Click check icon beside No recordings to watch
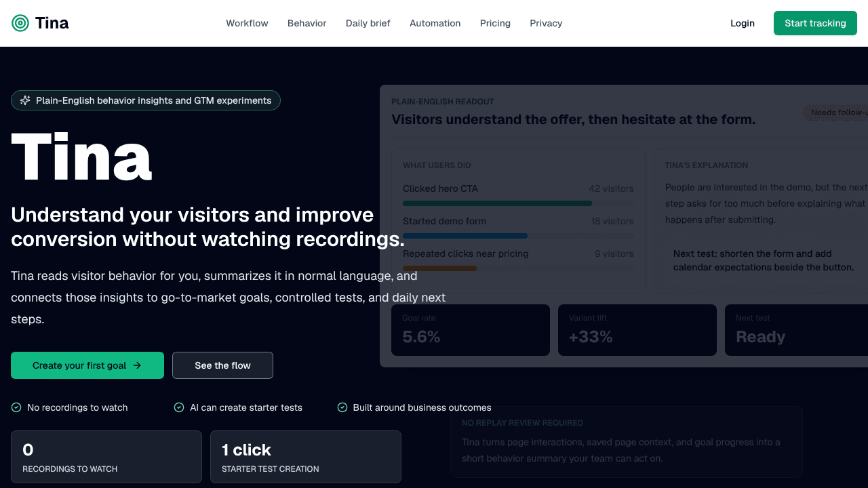The image size is (868, 488). point(16,407)
